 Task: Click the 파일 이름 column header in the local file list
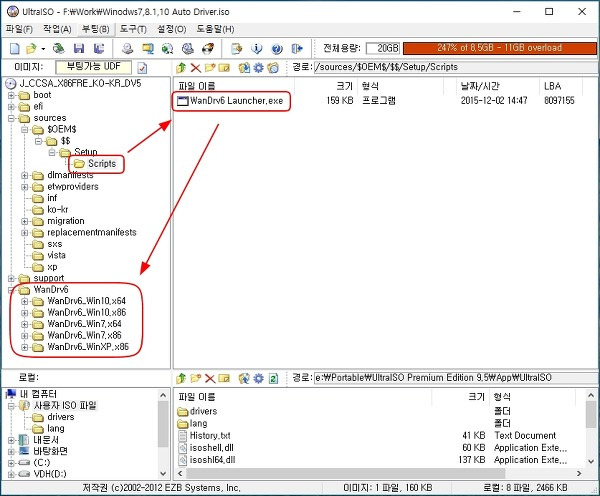coord(303,397)
